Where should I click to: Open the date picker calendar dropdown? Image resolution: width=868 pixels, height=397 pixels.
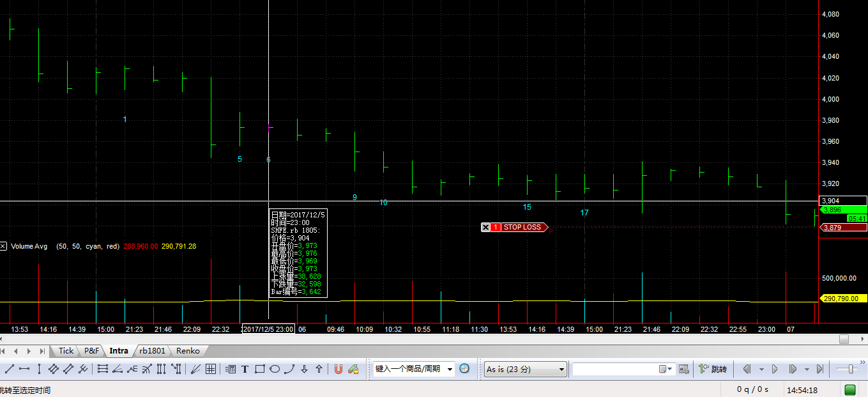point(666,369)
